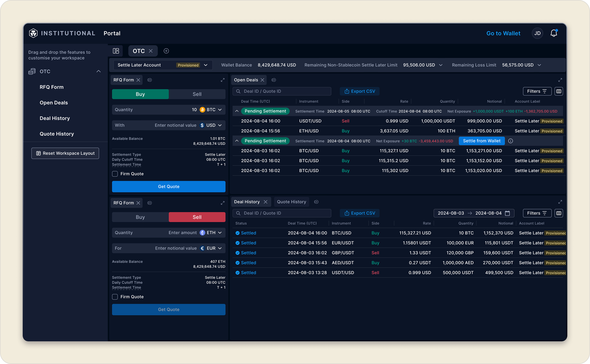Collapse the OTC sidebar section
Screen dimensions: 590x364
point(98,71)
